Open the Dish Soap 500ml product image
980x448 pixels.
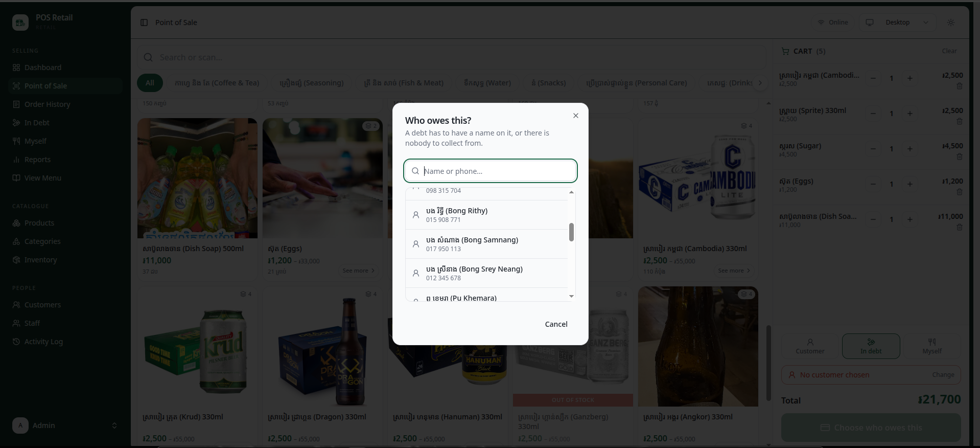[197, 178]
